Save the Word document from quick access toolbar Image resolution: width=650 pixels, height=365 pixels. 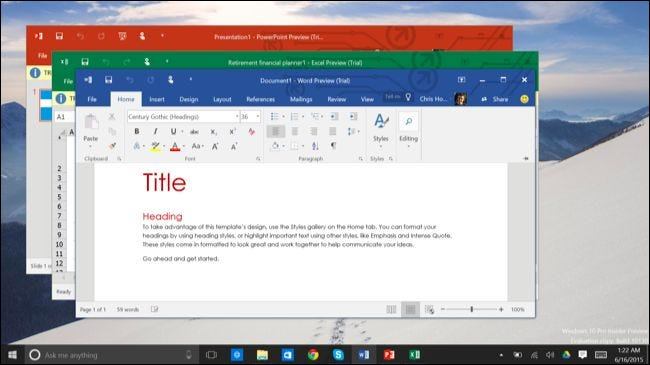108,80
